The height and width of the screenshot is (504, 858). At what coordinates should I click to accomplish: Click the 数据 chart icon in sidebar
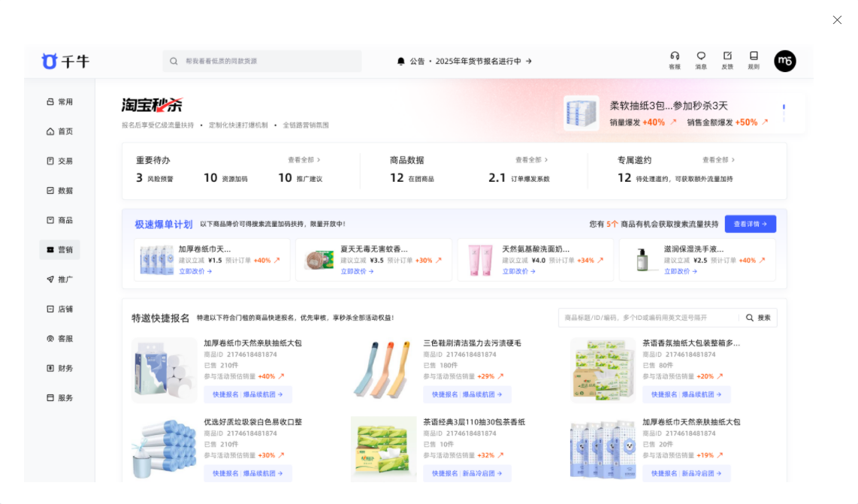(50, 191)
